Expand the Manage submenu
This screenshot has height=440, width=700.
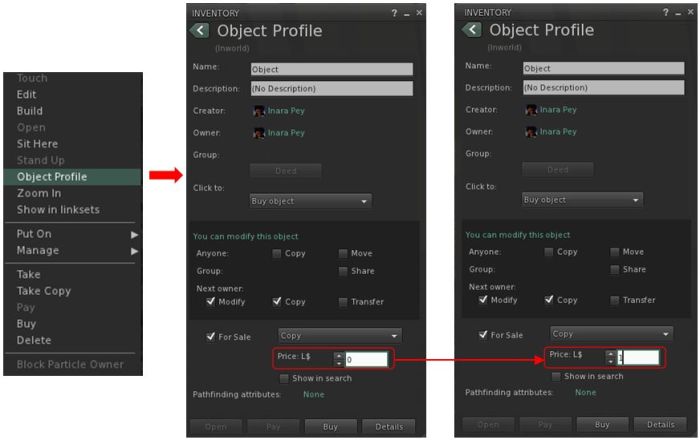[x=73, y=251]
